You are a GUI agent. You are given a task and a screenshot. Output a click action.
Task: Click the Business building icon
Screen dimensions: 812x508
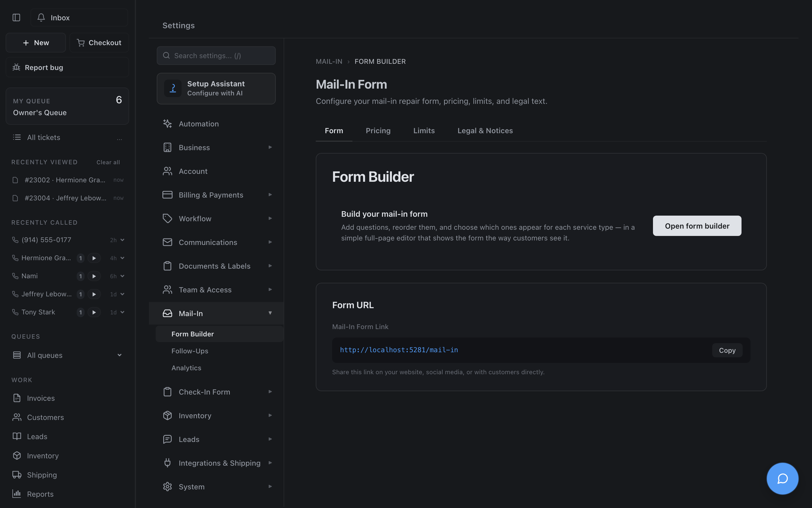click(x=167, y=148)
